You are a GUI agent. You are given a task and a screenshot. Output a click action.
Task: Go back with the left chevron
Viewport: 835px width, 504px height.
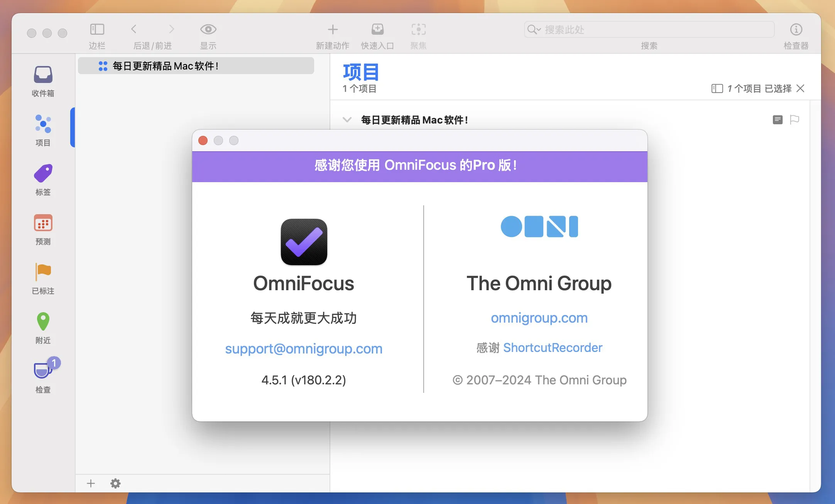(x=134, y=29)
